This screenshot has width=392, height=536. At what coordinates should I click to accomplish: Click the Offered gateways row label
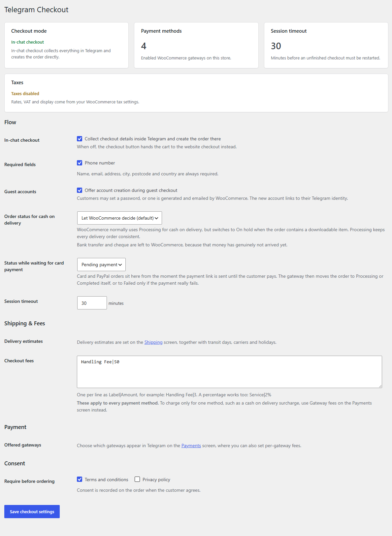coord(23,445)
